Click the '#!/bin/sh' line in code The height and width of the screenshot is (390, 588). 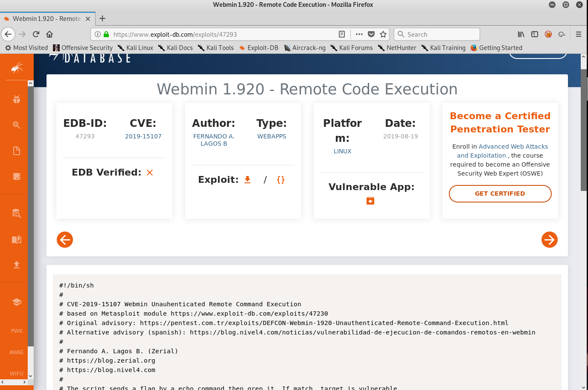point(76,285)
